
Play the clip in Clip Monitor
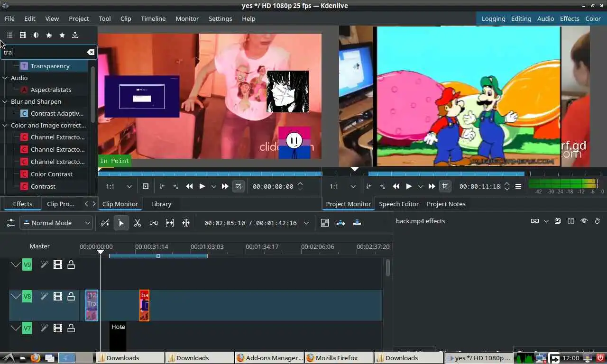pos(202,186)
